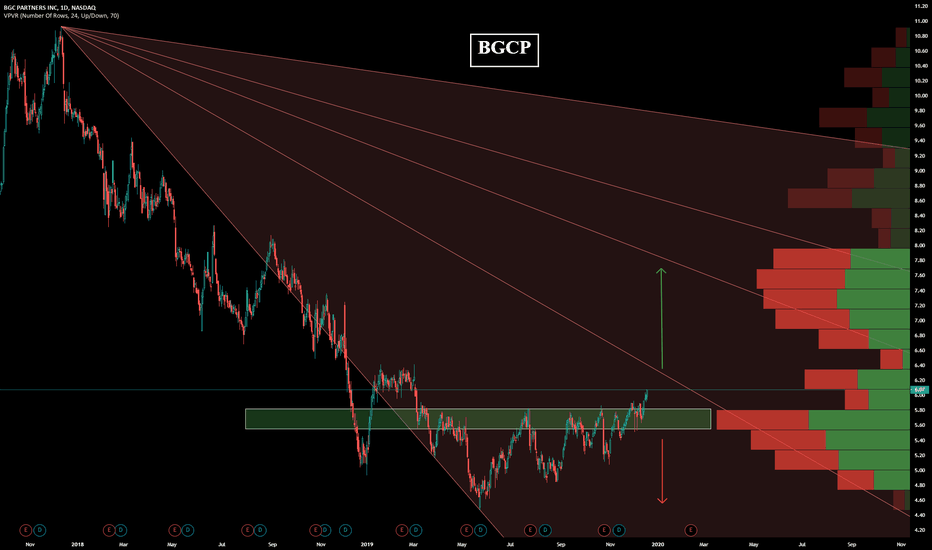This screenshot has height=550, width=932.
Task: Select the dividend D marker after Nov 2019
Action: 619,530
